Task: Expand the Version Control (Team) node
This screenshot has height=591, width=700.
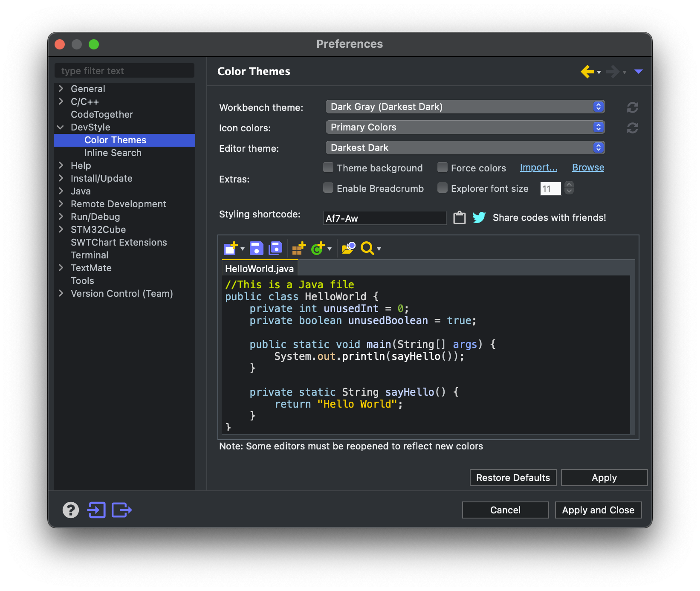Action: click(61, 293)
